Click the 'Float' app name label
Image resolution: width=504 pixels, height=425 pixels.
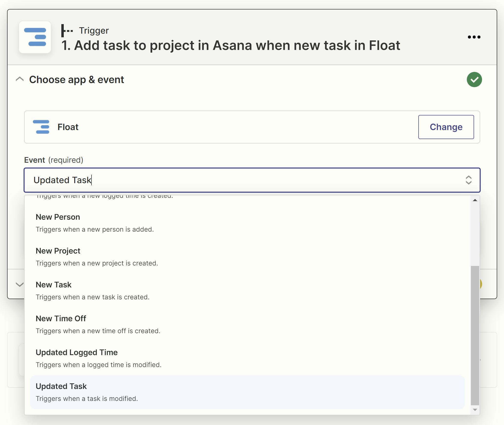pyautogui.click(x=68, y=127)
